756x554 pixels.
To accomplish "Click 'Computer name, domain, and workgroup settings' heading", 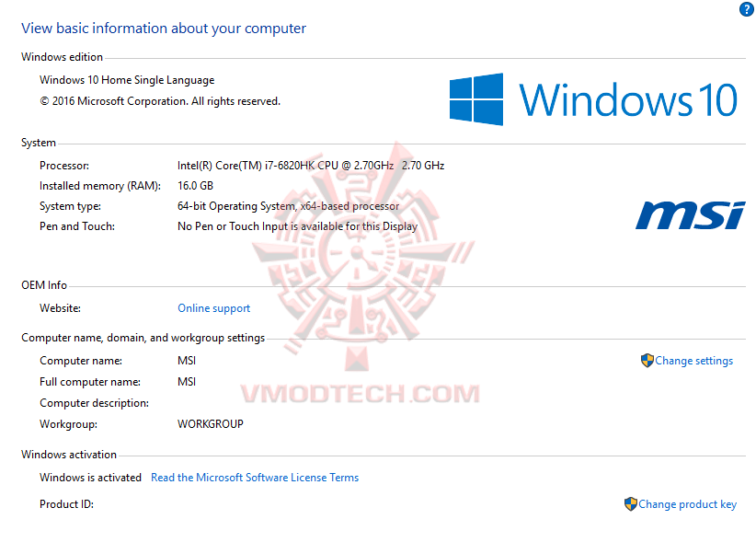I will coord(143,338).
